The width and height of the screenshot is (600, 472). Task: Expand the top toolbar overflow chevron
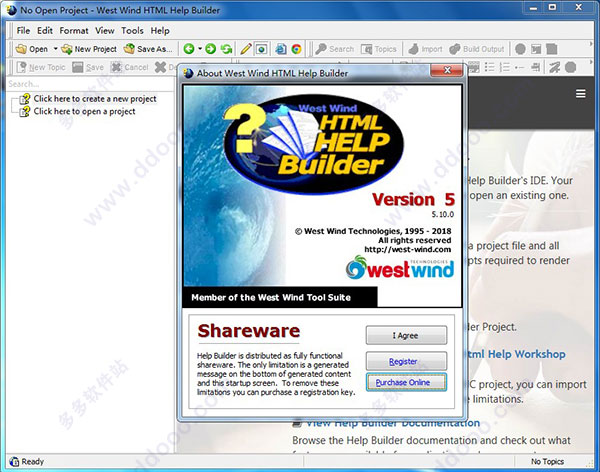click(592, 44)
